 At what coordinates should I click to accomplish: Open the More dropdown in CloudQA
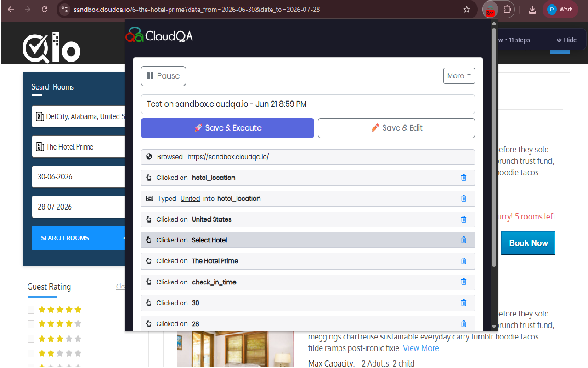pos(459,76)
